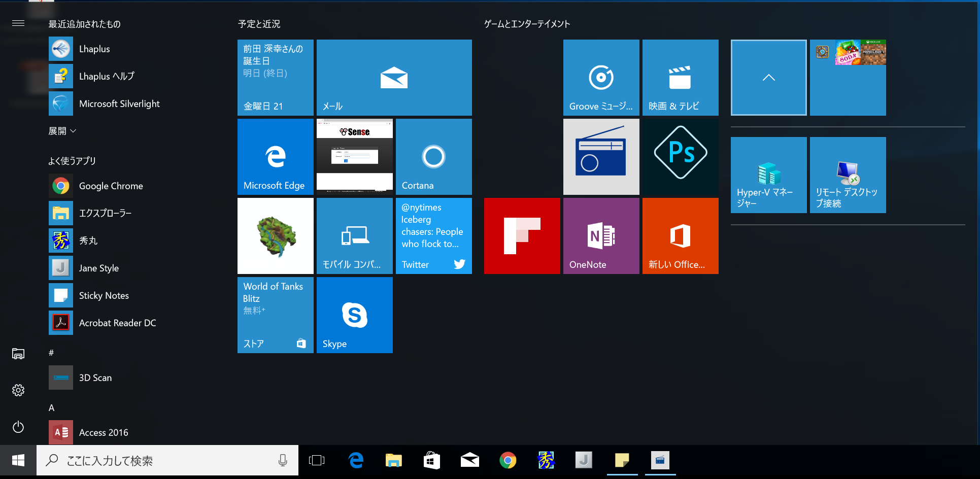Click the # letter header in app list

coord(51,353)
